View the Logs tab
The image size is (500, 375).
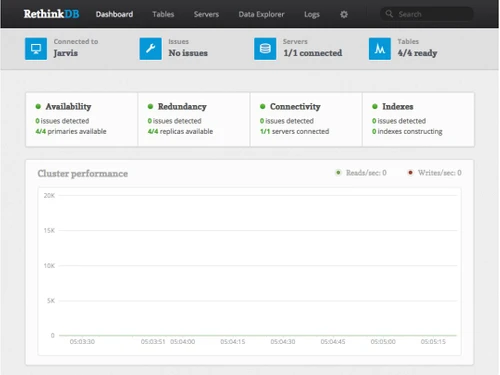(312, 14)
